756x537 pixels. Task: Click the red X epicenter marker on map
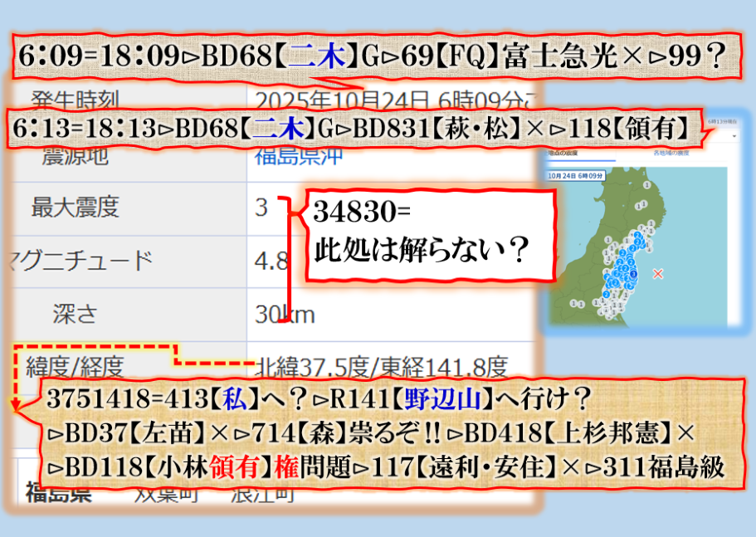[658, 273]
